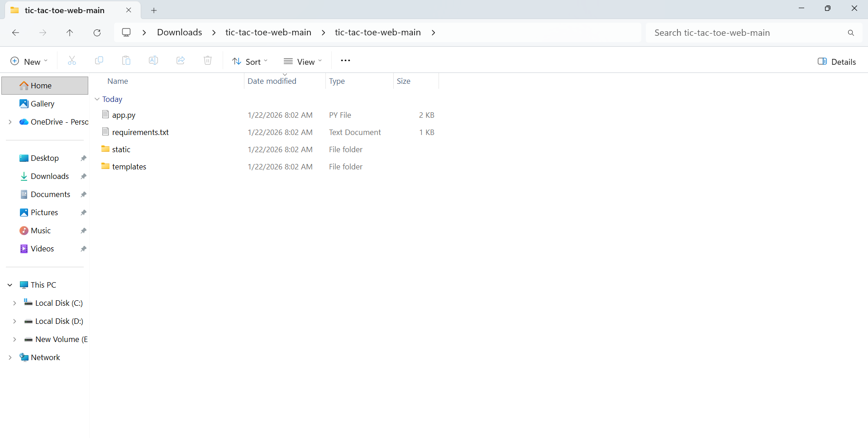Click the search tic-tac-toe-web-main field
This screenshot has width=868, height=438.
pyautogui.click(x=747, y=33)
